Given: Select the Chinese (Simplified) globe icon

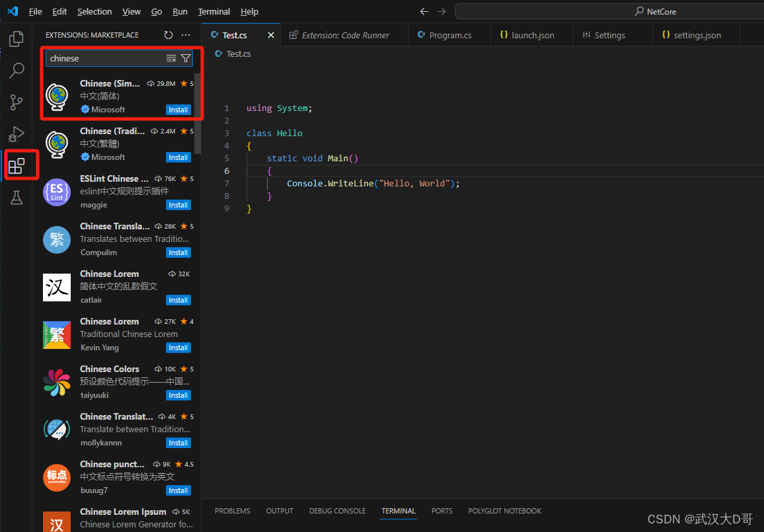Looking at the screenshot, I should click(57, 96).
